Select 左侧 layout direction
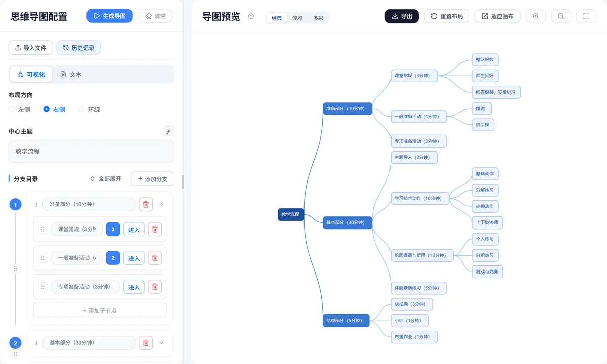The height and width of the screenshot is (364, 607). 20,109
